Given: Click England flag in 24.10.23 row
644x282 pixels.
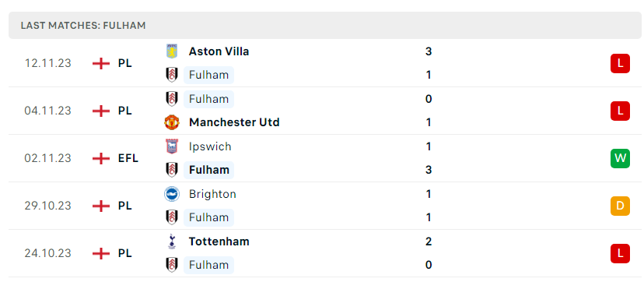Looking at the screenshot, I should point(101,253).
